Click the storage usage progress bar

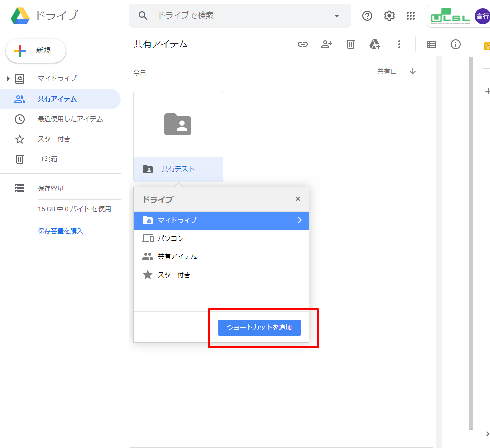pyautogui.click(x=79, y=200)
